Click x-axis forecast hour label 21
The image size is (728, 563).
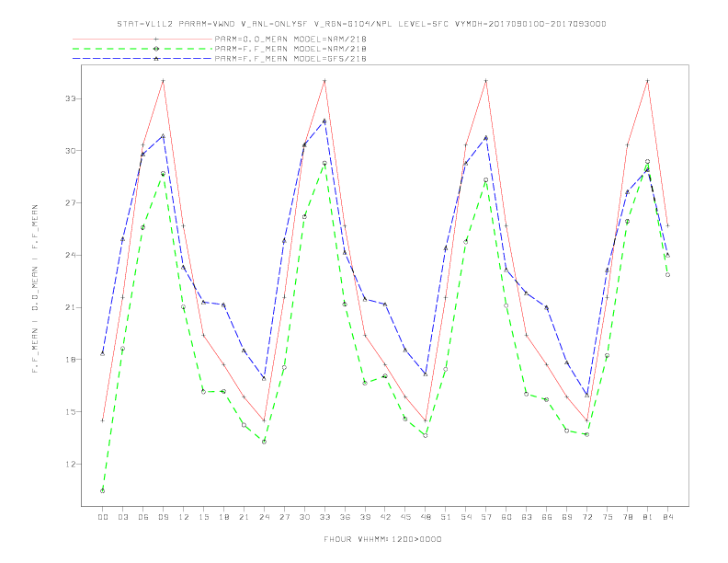244,517
